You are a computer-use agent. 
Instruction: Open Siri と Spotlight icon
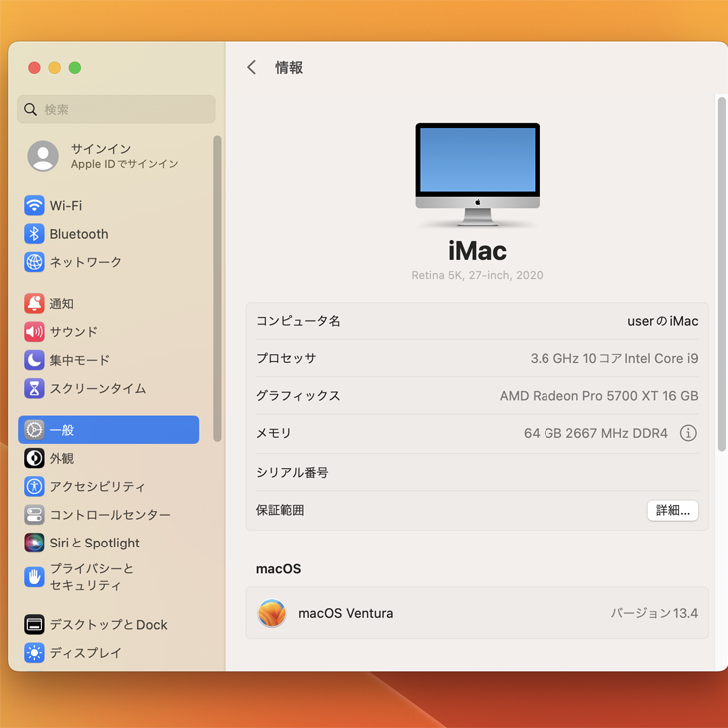[34, 543]
